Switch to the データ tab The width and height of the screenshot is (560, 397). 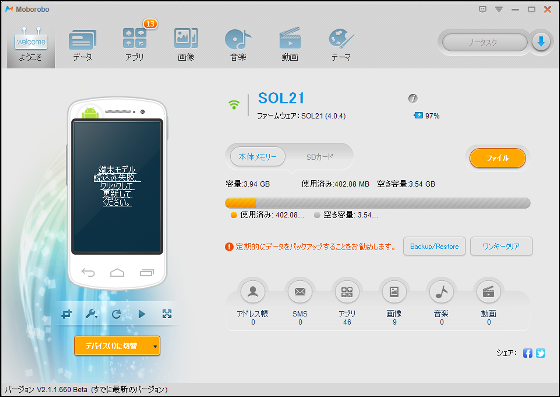click(82, 46)
